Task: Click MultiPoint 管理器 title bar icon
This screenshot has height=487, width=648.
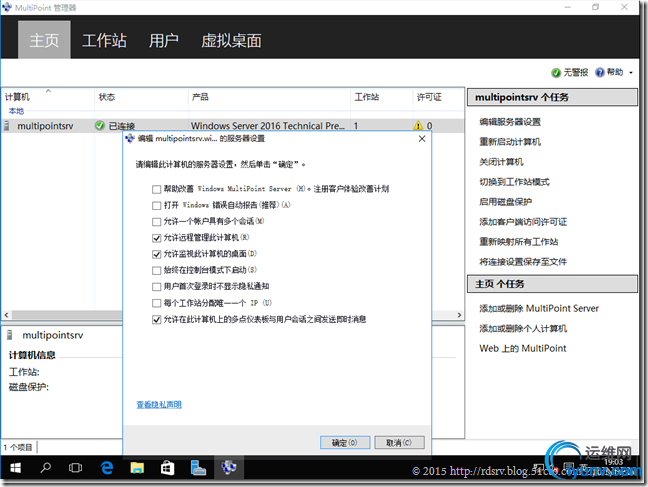Action: (7, 7)
